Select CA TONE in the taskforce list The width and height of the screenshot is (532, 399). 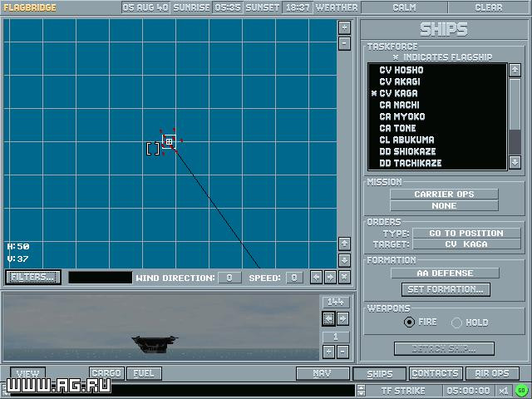click(437, 128)
